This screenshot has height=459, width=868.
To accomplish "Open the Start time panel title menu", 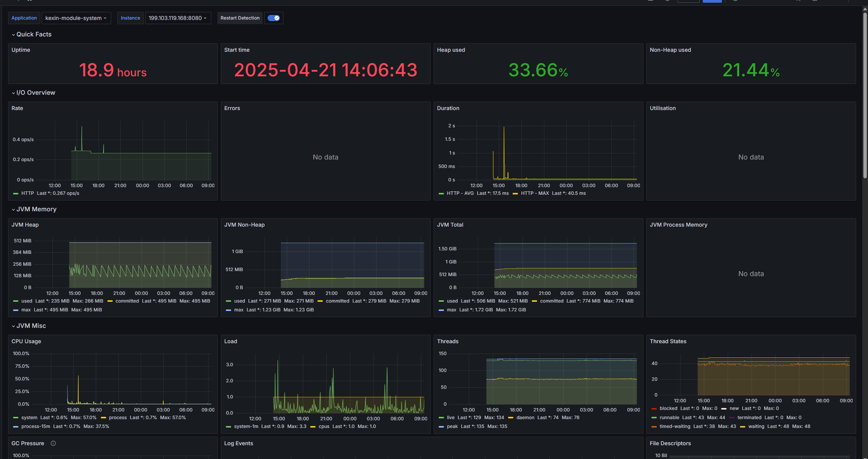I will [237, 50].
